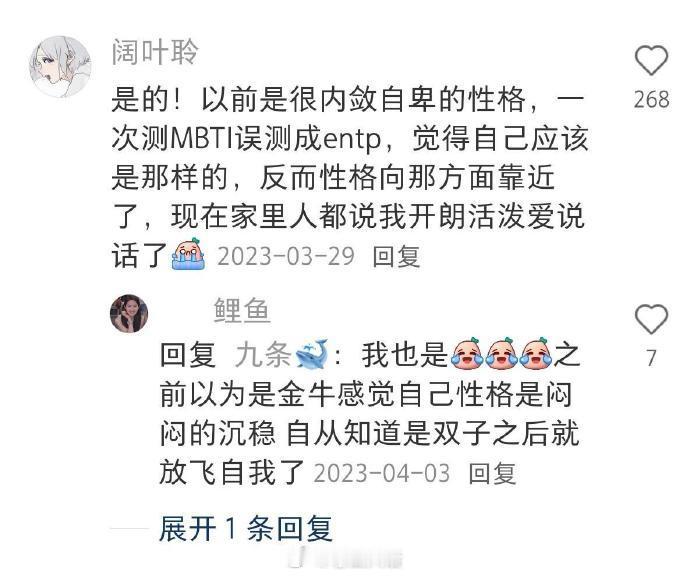690x576 pixels.
Task: Like the comment by 阔叶聆 using the heart icon
Action: pyautogui.click(x=651, y=60)
